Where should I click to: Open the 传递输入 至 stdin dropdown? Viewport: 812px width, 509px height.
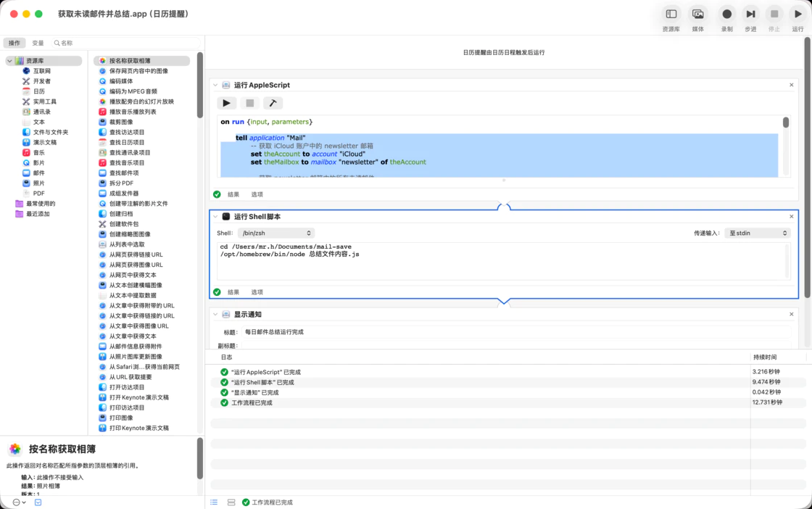758,233
